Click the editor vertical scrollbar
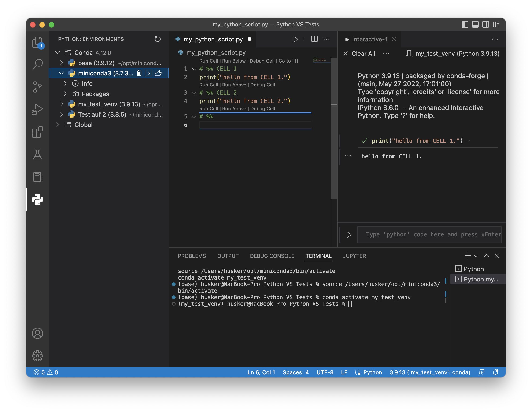Screen dimensions: 532x412 [334, 128]
